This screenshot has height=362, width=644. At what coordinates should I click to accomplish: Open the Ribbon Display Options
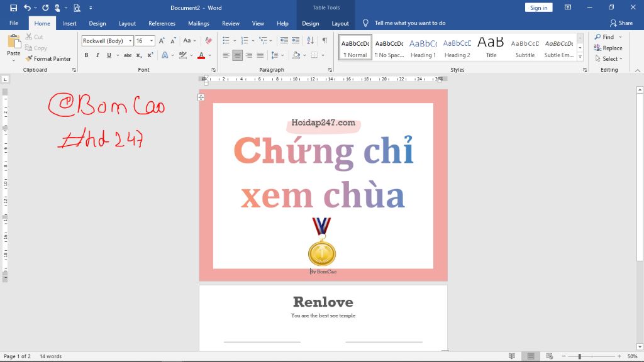point(568,8)
